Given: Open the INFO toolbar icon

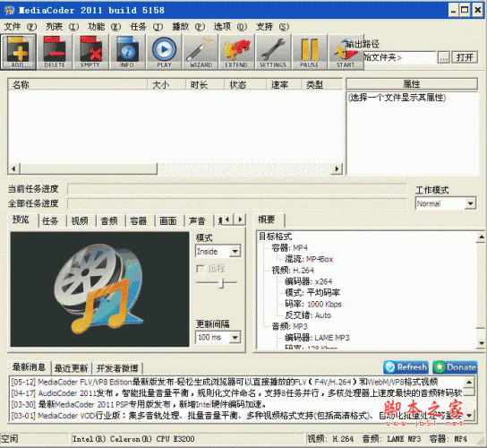Looking at the screenshot, I should click(x=127, y=52).
